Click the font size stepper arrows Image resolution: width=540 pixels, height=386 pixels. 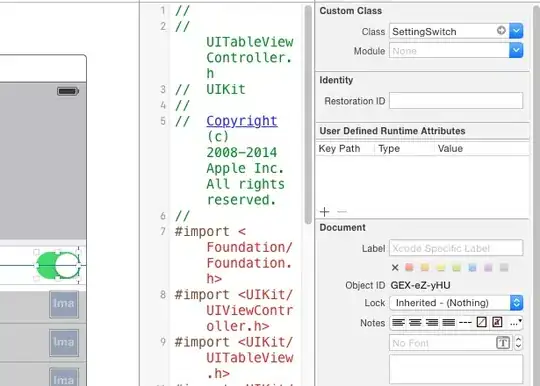coord(518,343)
